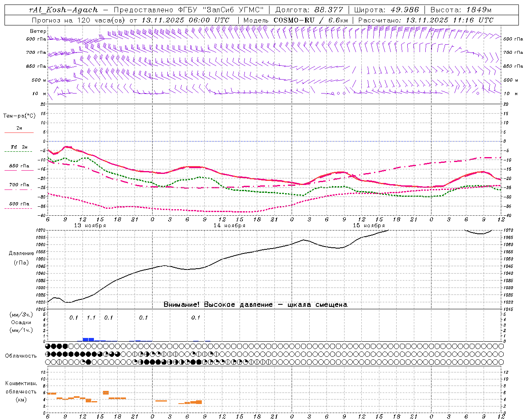Click the '(км)' unit under convective cloud label
This screenshot has height=420, width=525.
click(21, 399)
